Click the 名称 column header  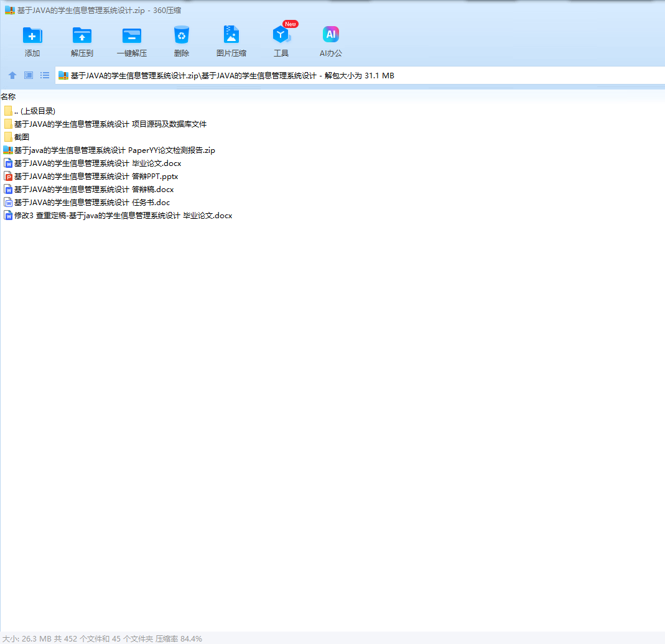click(8, 96)
